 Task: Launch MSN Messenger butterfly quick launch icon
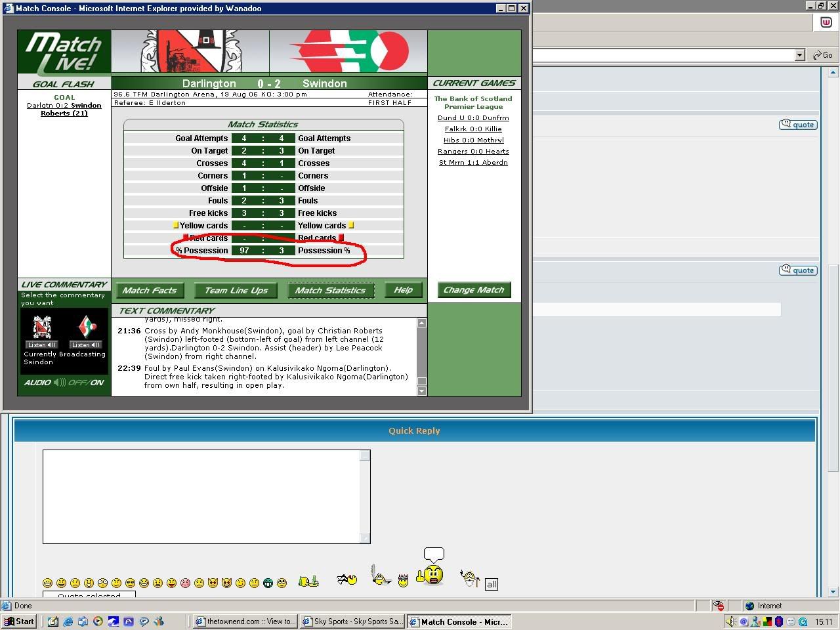pos(159,621)
